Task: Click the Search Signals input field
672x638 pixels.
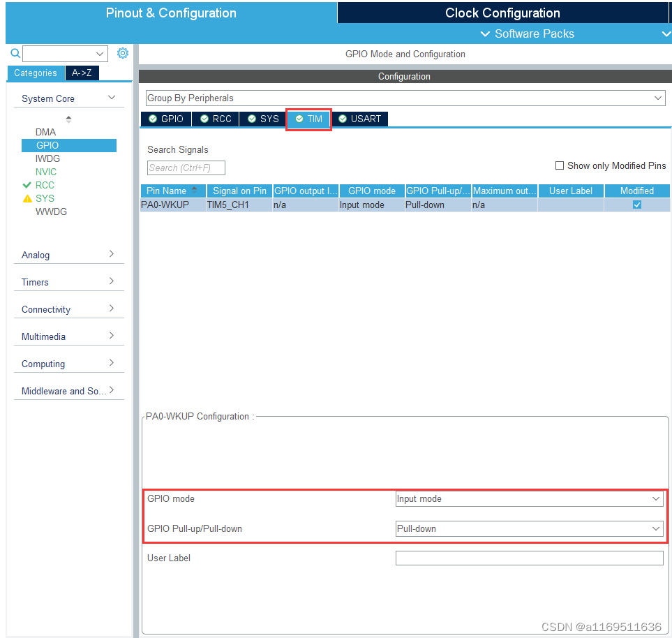Action: tap(186, 168)
